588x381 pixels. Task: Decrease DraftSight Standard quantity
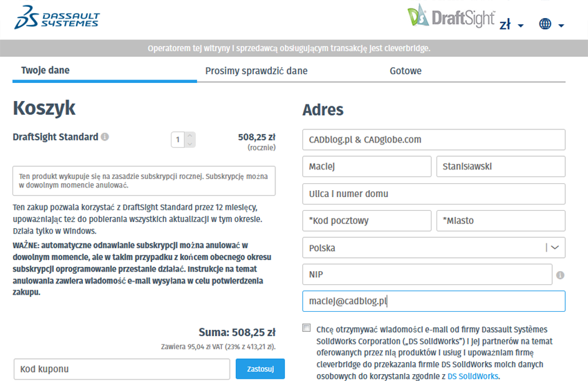pyautogui.click(x=190, y=144)
